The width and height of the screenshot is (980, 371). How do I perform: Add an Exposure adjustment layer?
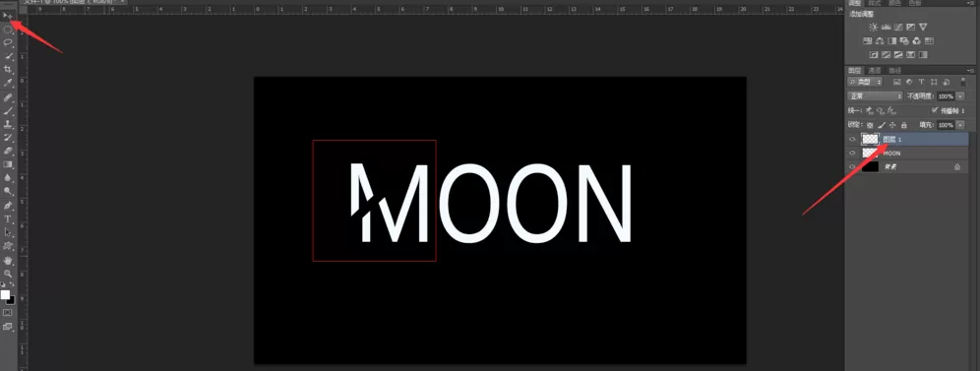pyautogui.click(x=910, y=28)
